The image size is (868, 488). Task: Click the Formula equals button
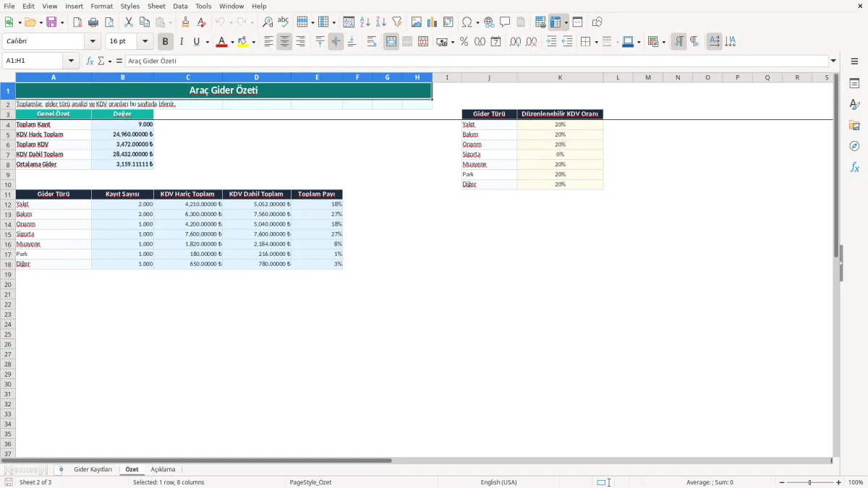click(119, 61)
